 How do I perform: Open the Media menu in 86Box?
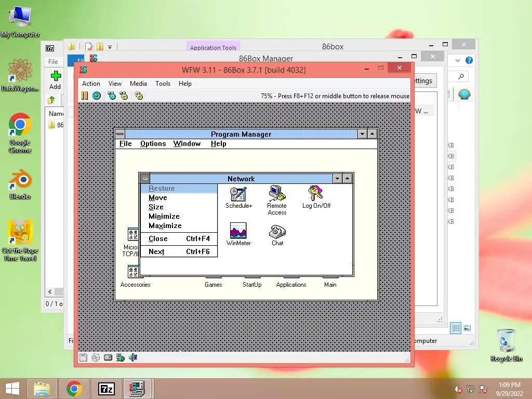pyautogui.click(x=138, y=84)
